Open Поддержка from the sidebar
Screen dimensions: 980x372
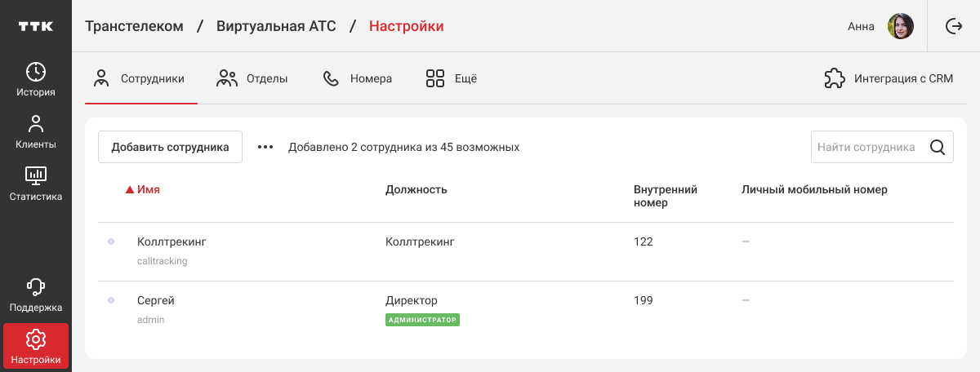tap(36, 295)
